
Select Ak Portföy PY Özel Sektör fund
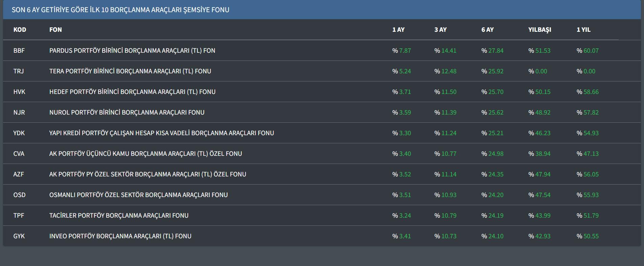pyautogui.click(x=147, y=174)
